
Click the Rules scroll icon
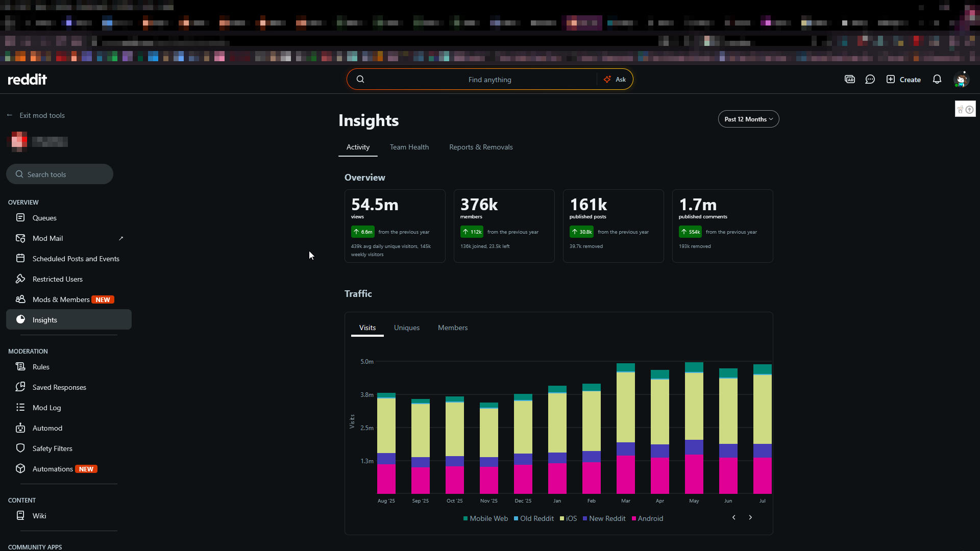click(20, 367)
